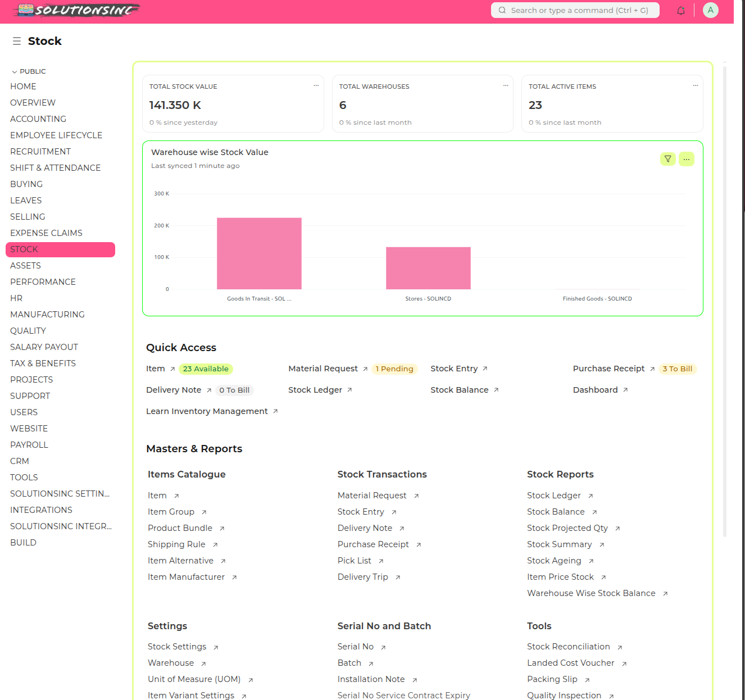Collapse the PUBLIC sidebar section
The height and width of the screenshot is (700, 745).
click(x=29, y=71)
